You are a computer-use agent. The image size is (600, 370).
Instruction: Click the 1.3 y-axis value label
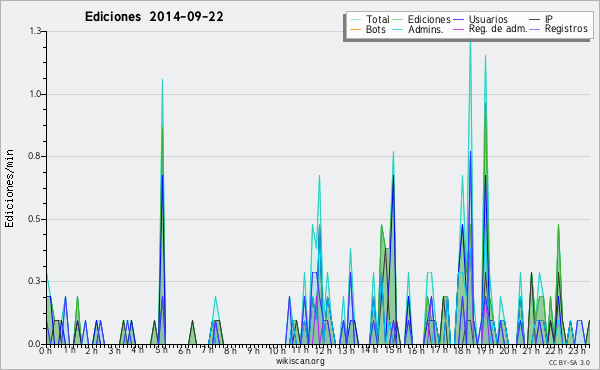point(35,31)
